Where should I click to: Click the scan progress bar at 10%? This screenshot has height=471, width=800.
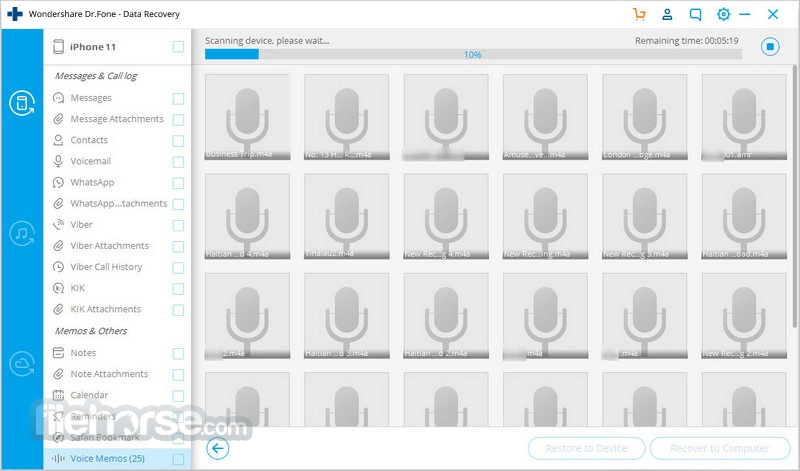click(x=473, y=55)
